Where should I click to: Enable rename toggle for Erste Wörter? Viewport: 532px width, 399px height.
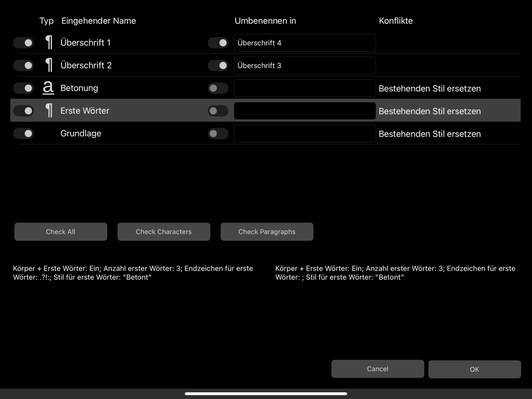[x=218, y=111]
